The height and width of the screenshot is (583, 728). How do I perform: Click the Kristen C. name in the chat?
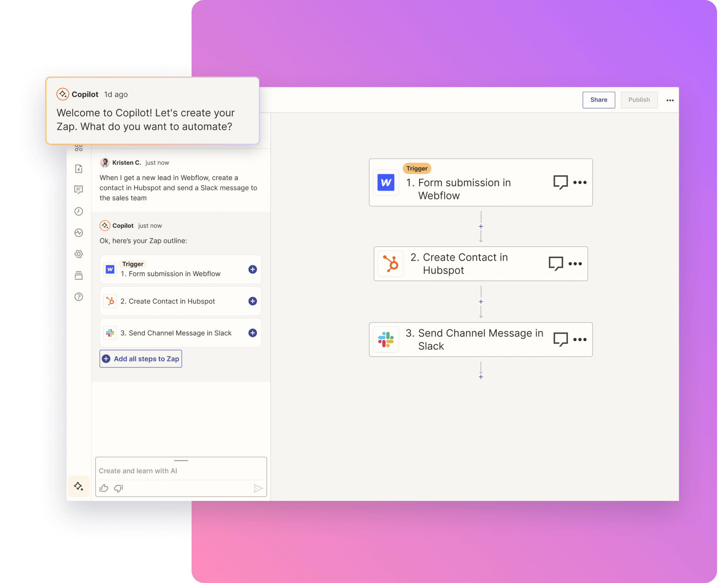point(127,163)
